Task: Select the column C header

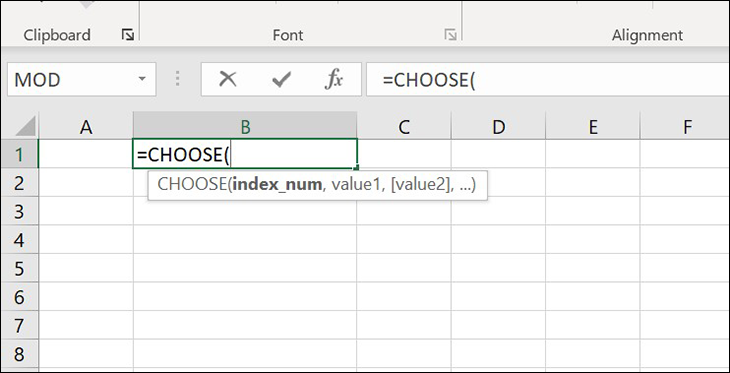Action: 404,126
